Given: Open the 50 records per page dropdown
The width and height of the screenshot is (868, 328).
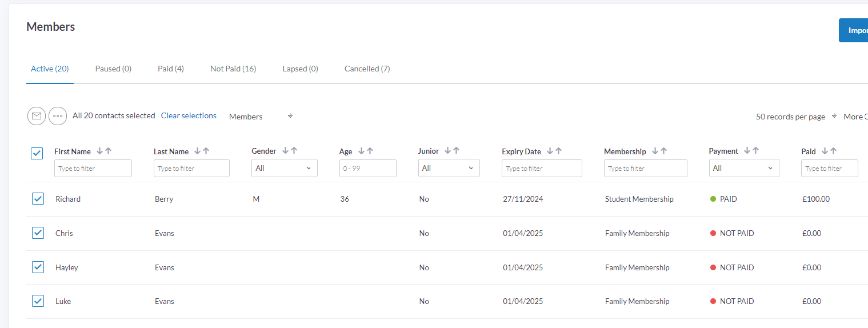Looking at the screenshot, I should [x=796, y=117].
